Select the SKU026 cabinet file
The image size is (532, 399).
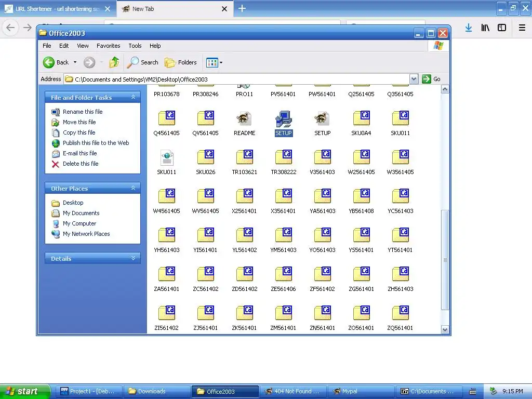pyautogui.click(x=206, y=157)
